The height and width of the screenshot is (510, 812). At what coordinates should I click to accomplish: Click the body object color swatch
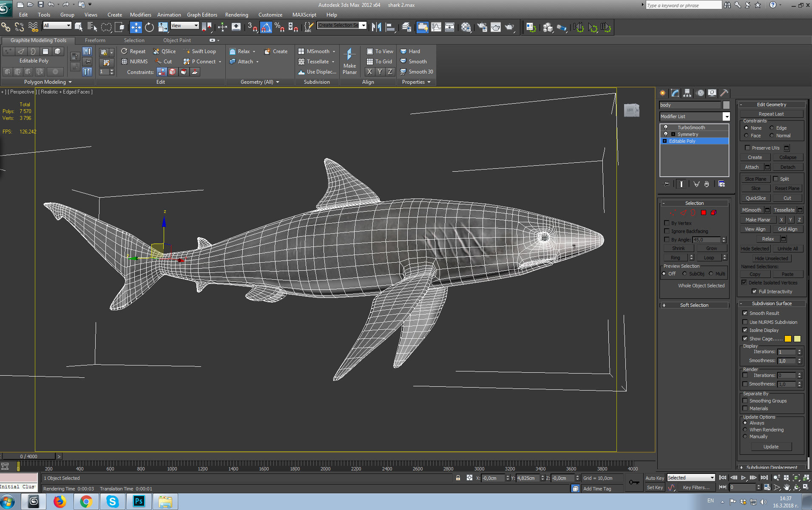point(726,105)
